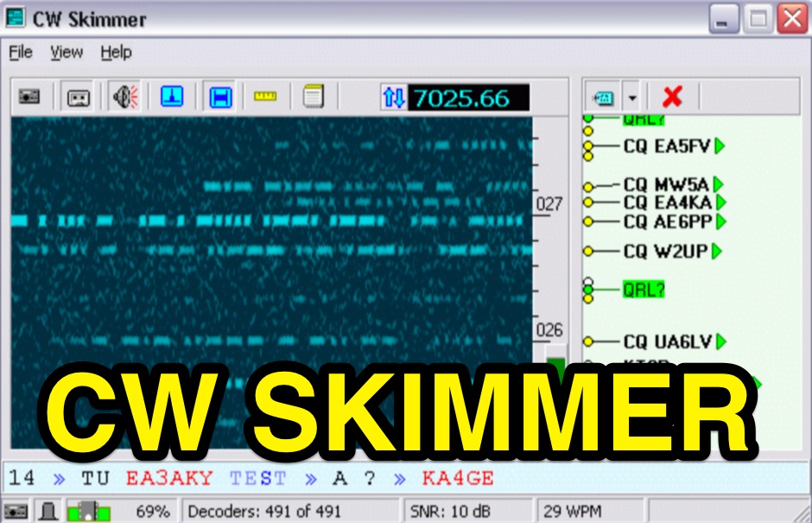Select the 7025.66 frequency field

pos(468,98)
